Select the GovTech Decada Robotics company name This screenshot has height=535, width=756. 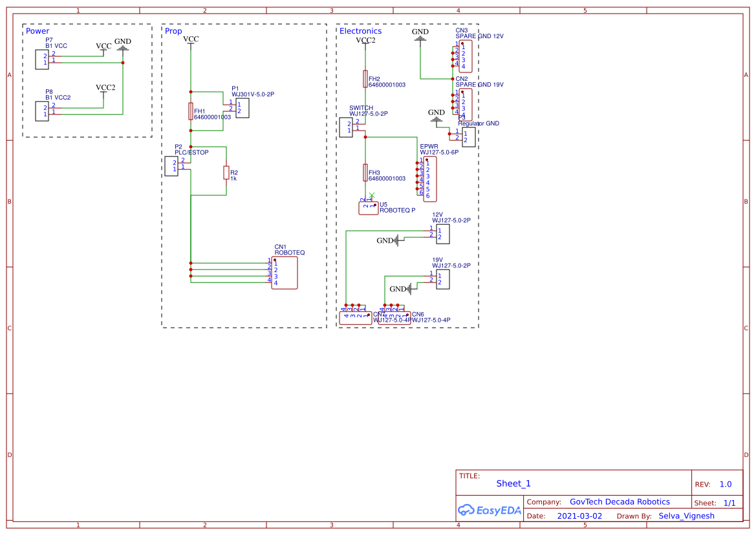coord(620,501)
